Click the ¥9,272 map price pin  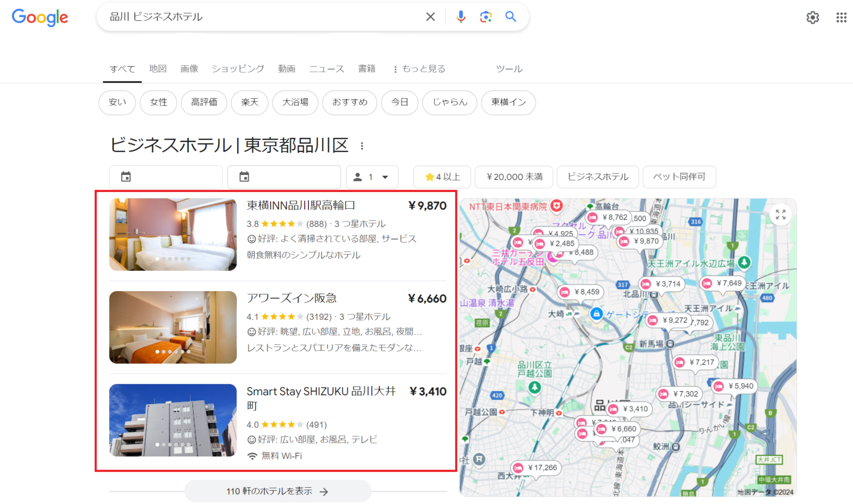click(669, 320)
